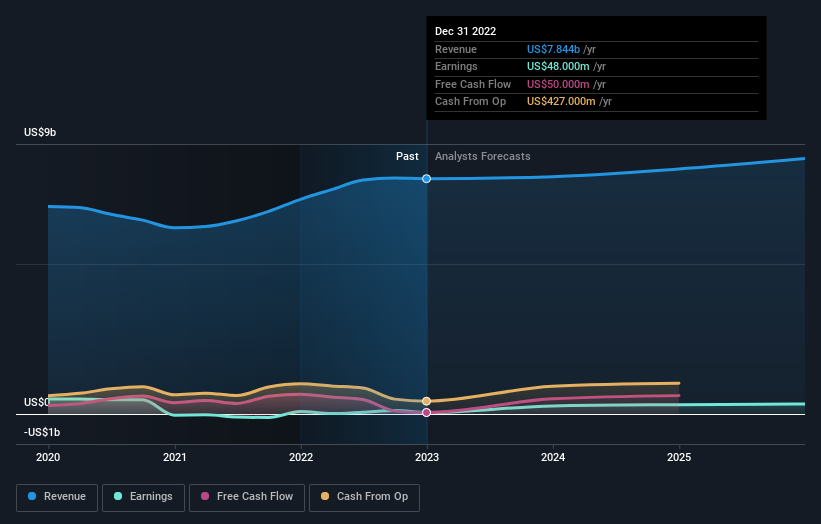Click the US$427.000m cash from op value
Viewport: 821px width, 524px height.
[561, 102]
